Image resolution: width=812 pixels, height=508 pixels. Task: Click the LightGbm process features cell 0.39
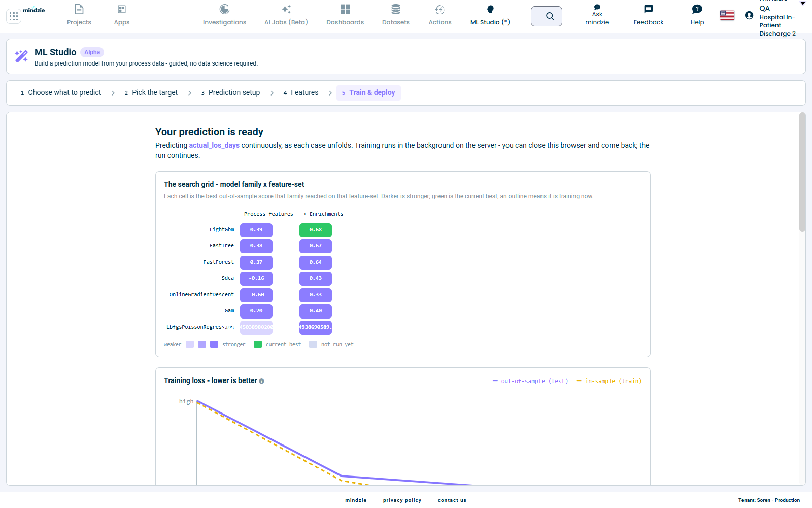[256, 230]
